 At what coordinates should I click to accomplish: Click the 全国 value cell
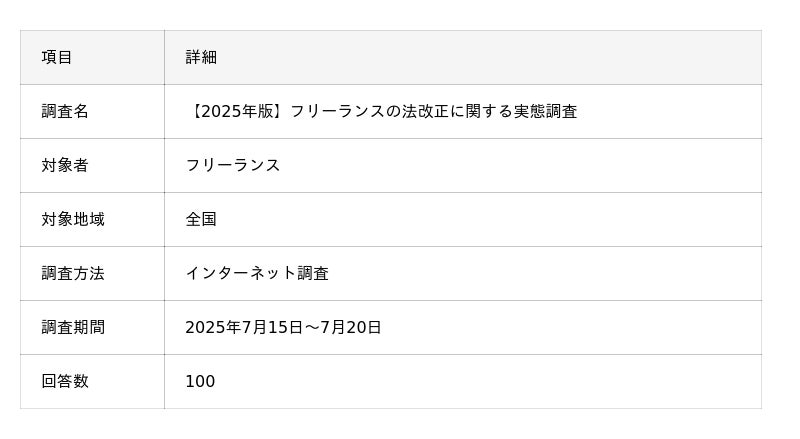(463, 220)
